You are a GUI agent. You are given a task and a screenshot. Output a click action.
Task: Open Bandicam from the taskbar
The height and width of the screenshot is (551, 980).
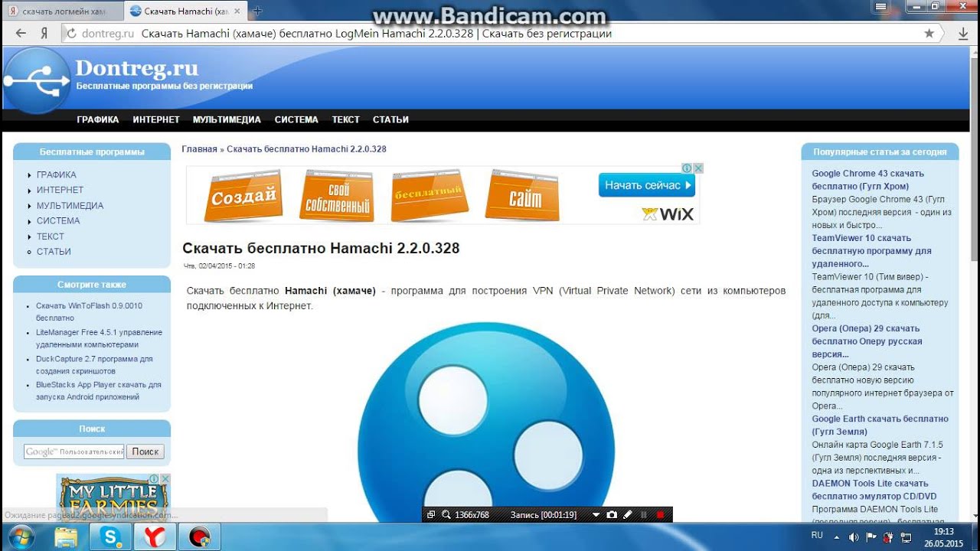[x=200, y=537]
